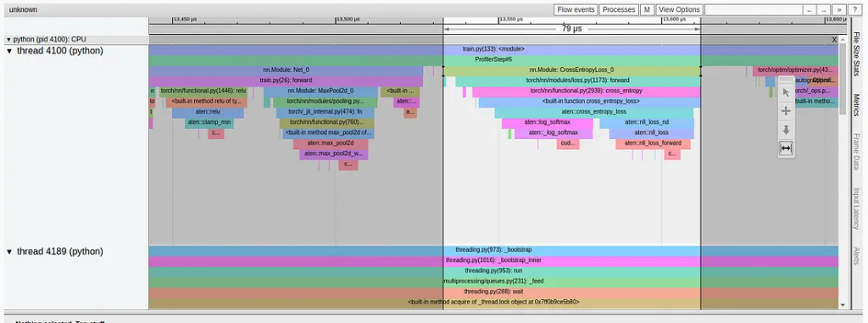The width and height of the screenshot is (868, 323).
Task: Focus the search input field
Action: [x=754, y=10]
